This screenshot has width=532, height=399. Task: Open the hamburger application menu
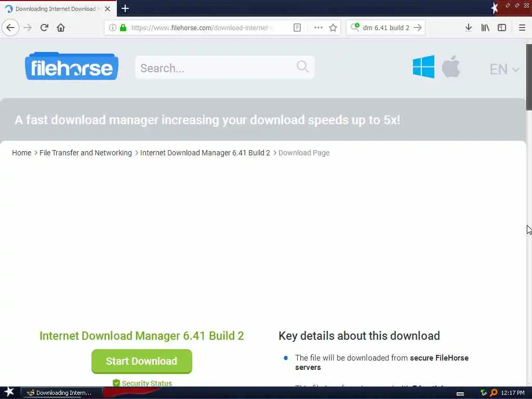pyautogui.click(x=522, y=28)
